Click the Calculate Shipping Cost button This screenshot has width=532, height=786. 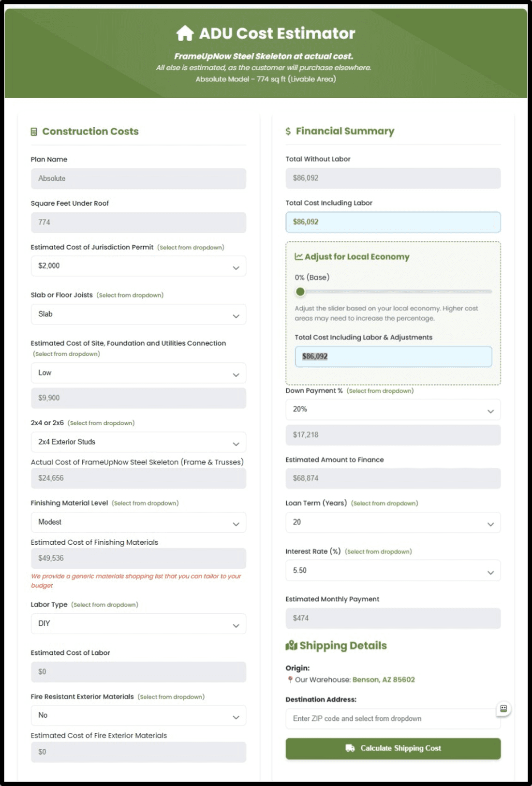(x=393, y=748)
